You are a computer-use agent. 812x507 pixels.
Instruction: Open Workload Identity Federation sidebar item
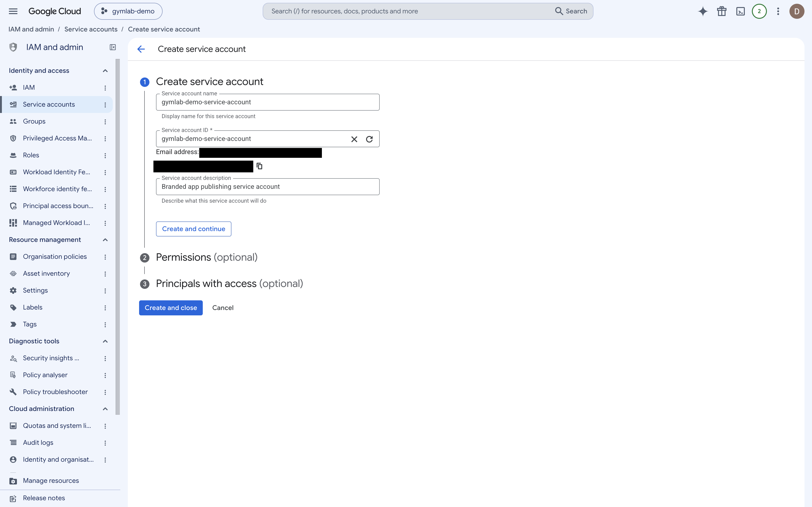point(56,172)
